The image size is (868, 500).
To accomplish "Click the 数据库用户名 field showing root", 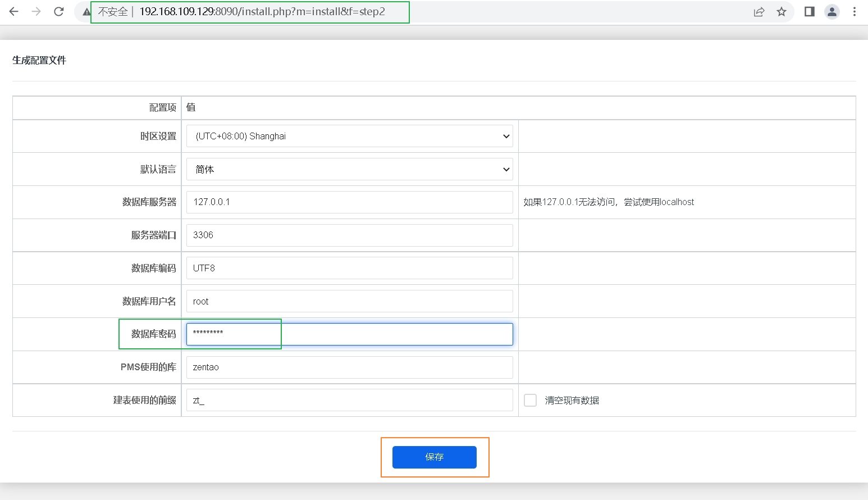I will click(350, 301).
